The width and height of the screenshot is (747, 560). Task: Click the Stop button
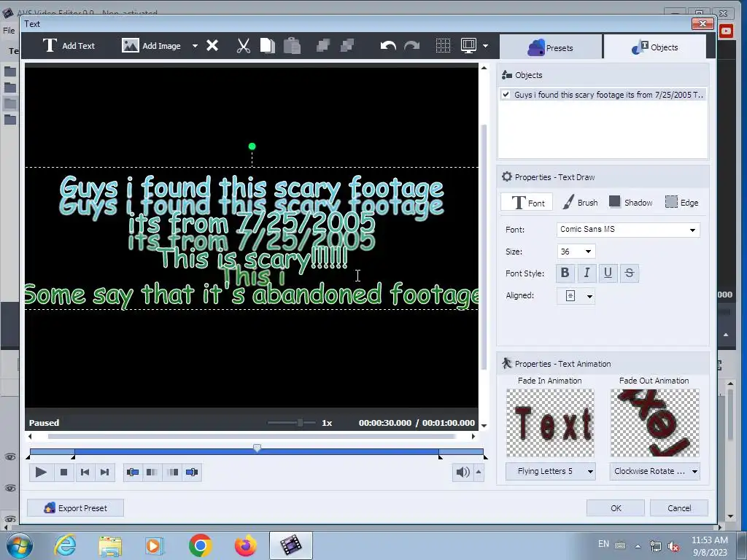click(63, 472)
